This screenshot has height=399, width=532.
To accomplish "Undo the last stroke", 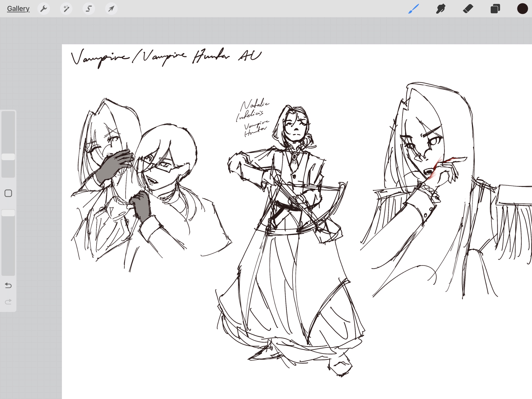I will click(x=8, y=286).
